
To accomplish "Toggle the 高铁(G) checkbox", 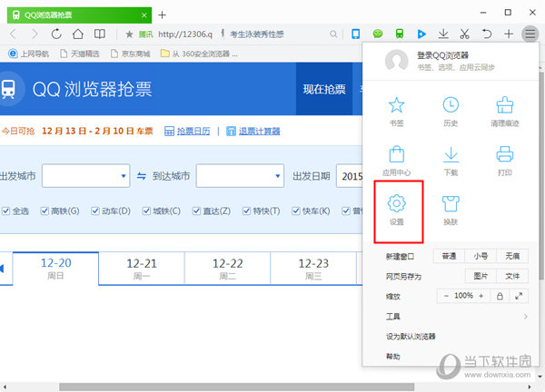I will [x=45, y=211].
